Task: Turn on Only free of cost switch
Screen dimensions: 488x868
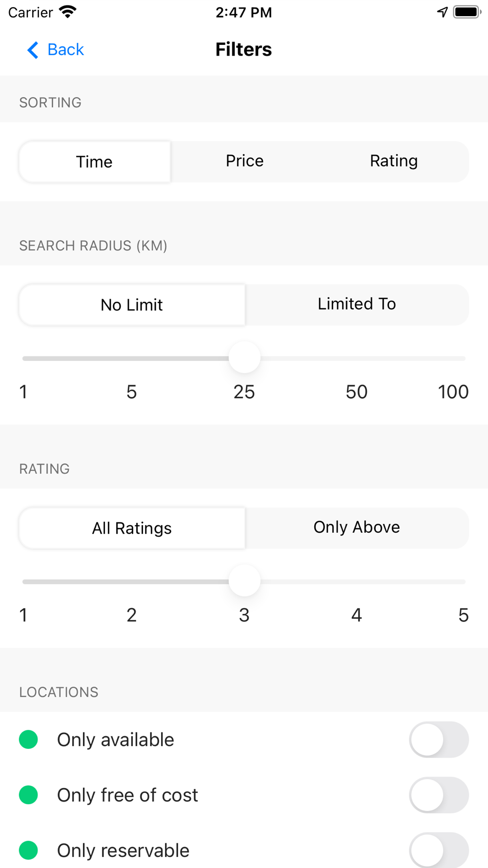Action: coord(439,795)
